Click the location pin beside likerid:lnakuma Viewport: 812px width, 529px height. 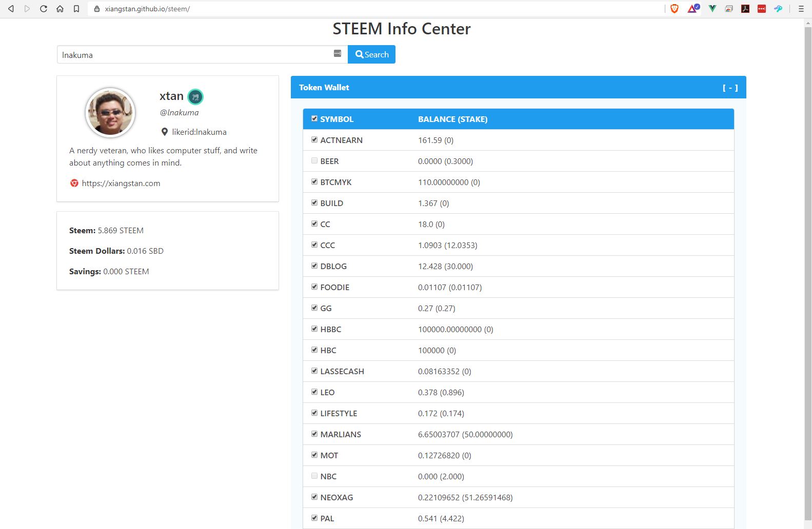point(165,132)
